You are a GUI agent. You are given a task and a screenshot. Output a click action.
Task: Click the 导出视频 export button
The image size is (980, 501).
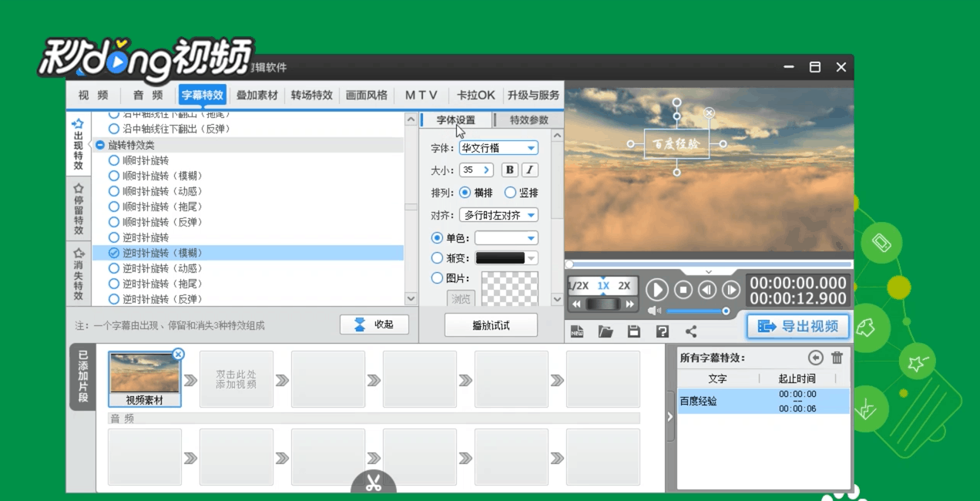tap(798, 326)
